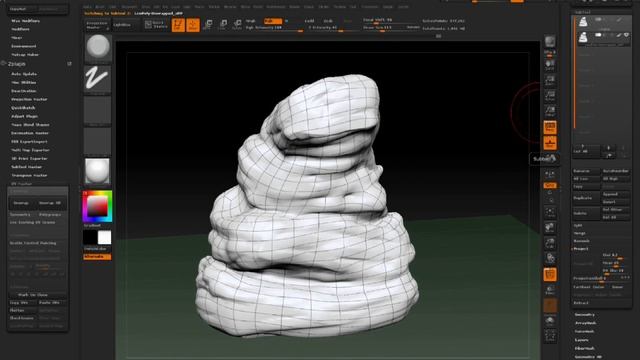This screenshot has width=640, height=360.
Task: Pick a color in the color picker
Action: [x=97, y=207]
